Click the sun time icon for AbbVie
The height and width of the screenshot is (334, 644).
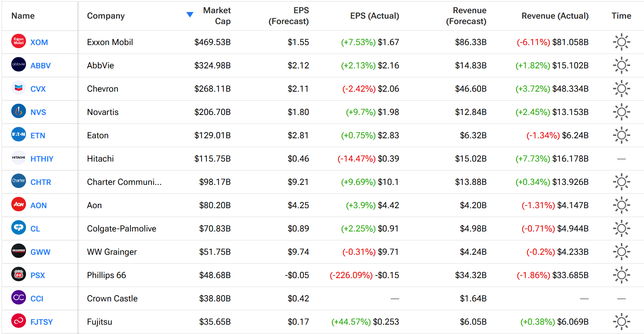[x=621, y=65]
